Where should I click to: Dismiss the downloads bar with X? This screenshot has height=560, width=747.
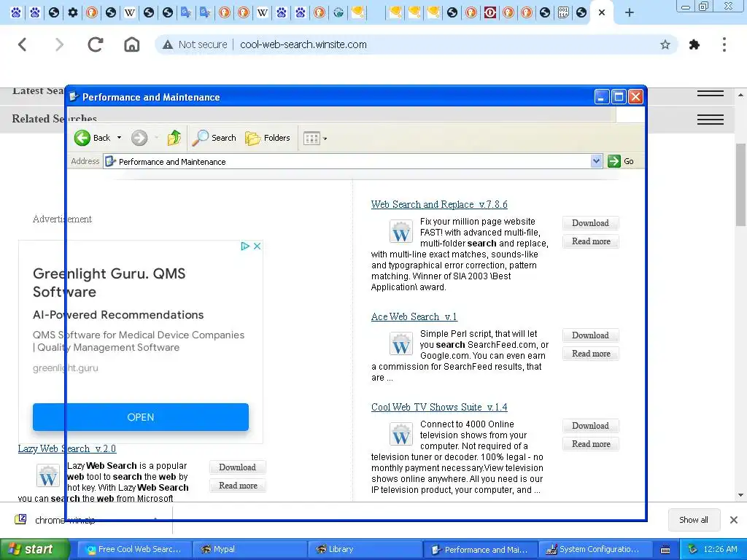coord(734,520)
